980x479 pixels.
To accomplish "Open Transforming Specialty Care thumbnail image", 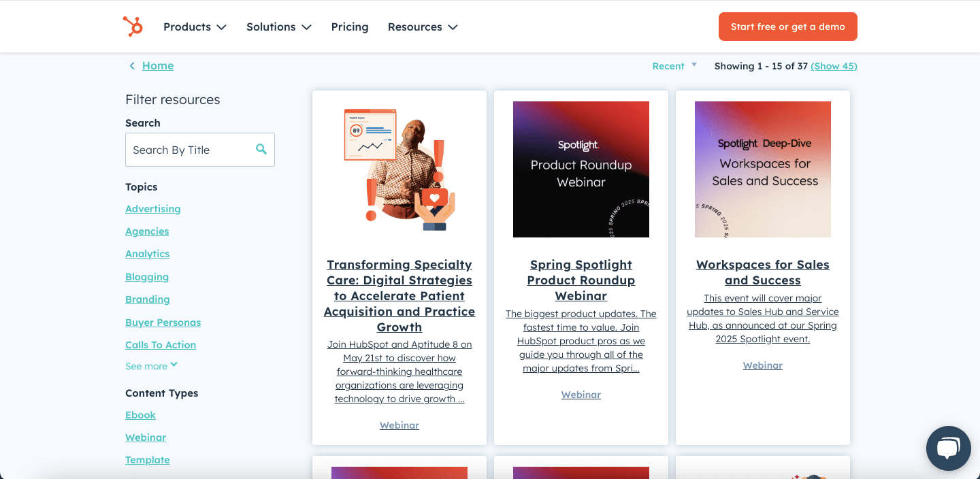I will (x=399, y=169).
